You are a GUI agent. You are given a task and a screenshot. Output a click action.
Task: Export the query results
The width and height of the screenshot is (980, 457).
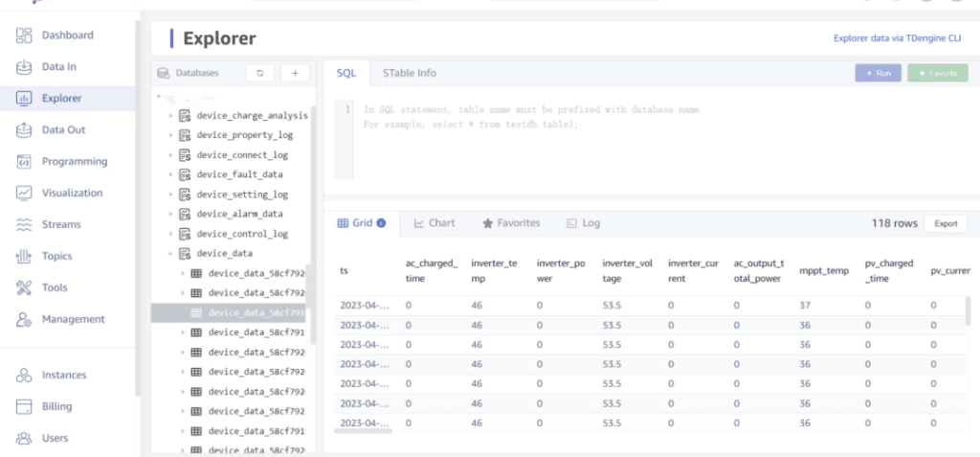click(x=946, y=223)
